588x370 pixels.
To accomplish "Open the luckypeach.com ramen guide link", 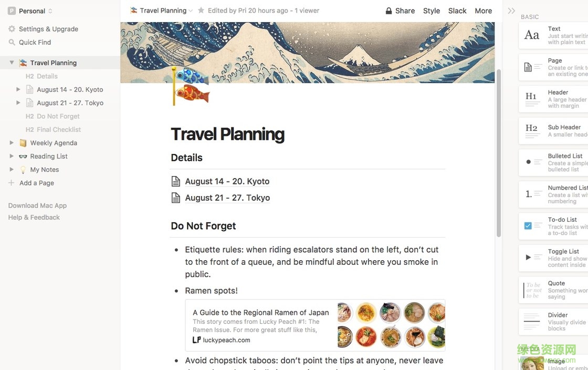I will [x=226, y=340].
